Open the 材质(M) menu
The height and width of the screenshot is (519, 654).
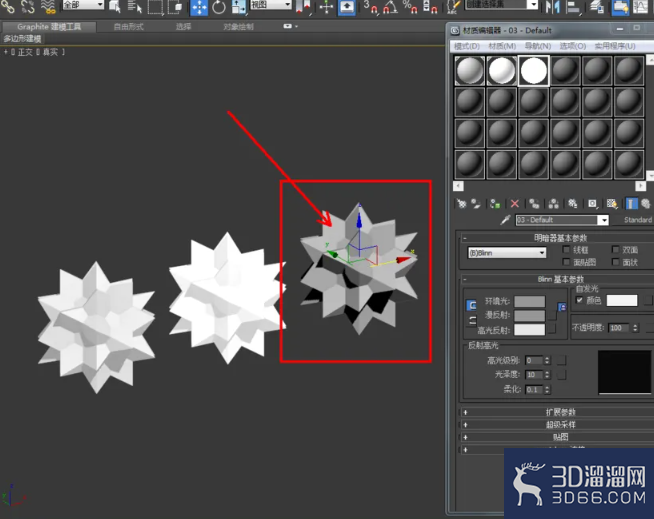[502, 46]
